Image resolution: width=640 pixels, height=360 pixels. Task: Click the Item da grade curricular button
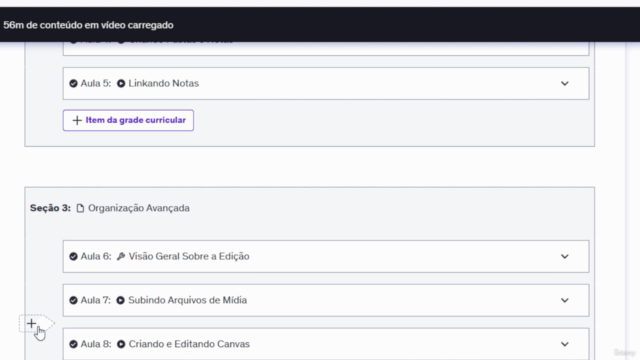128,120
